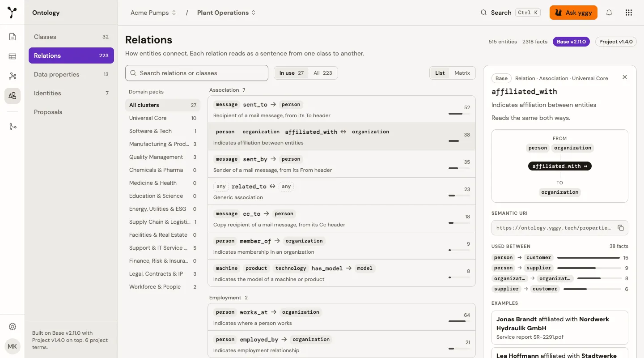Filter by Legal, Contracts & IP pack
This screenshot has width=644, height=358.
pos(163,274)
